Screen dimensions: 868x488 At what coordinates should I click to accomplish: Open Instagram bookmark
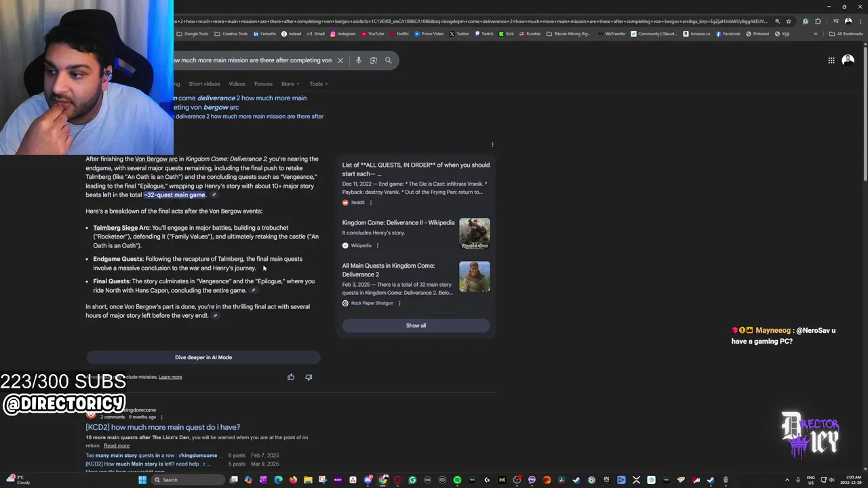[343, 34]
